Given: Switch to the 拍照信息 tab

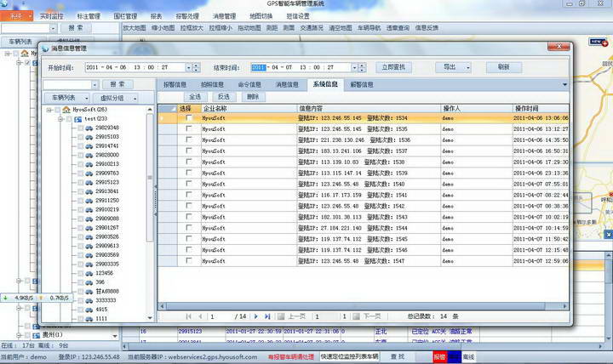Looking at the screenshot, I should [212, 85].
